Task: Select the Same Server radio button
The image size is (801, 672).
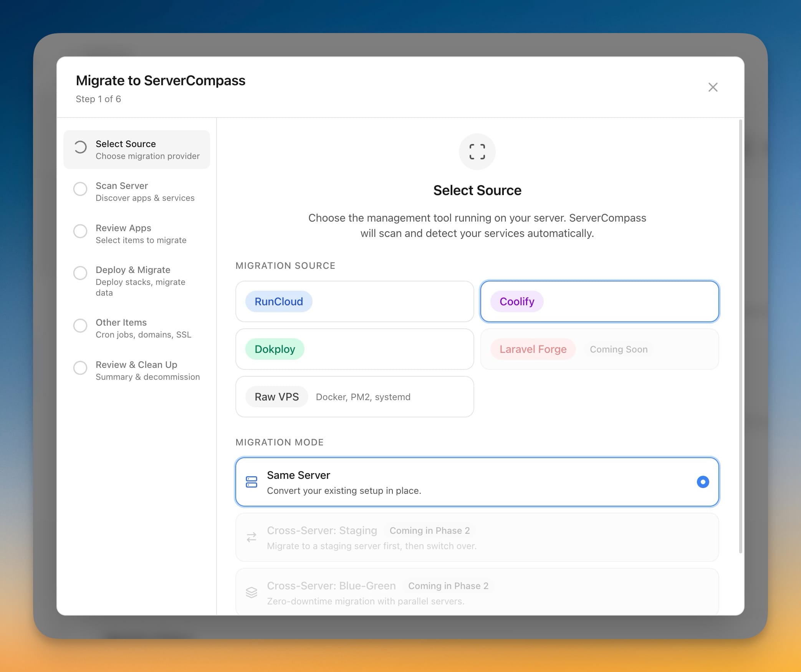Action: (x=703, y=482)
